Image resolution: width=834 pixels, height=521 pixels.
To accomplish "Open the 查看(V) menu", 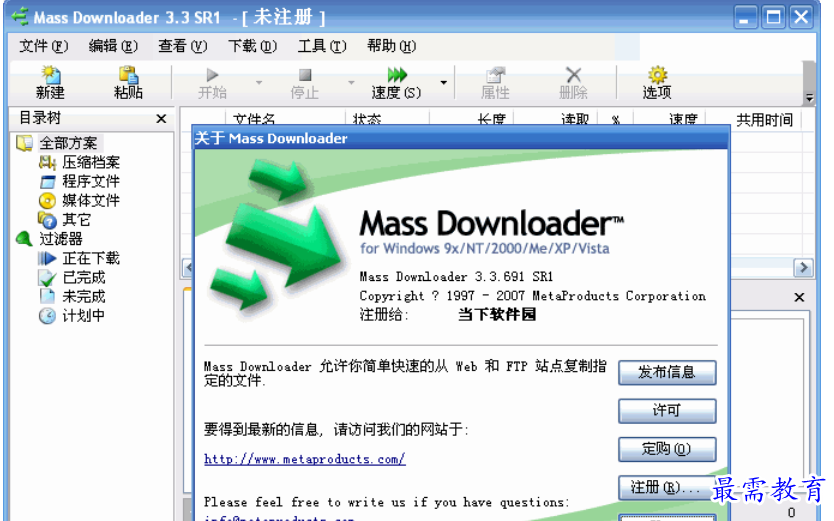I will click(x=182, y=46).
